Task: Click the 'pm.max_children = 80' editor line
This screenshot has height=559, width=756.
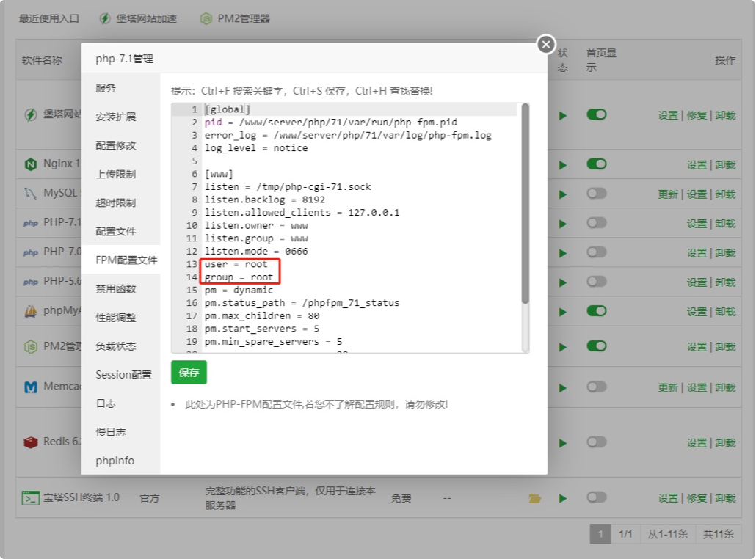Action: click(x=262, y=315)
